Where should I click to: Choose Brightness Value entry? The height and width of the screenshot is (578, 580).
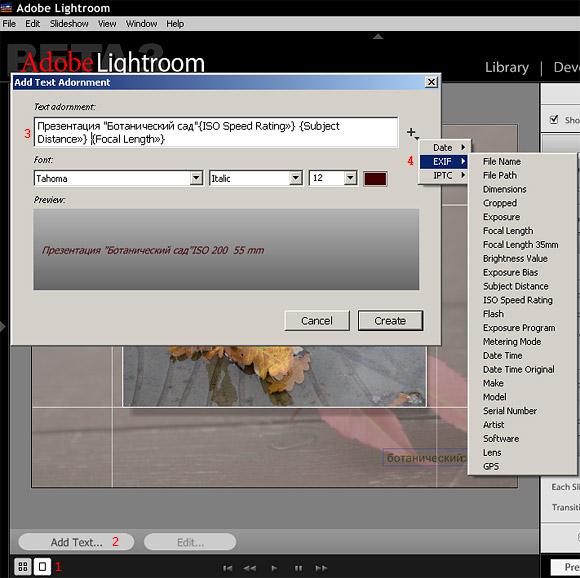click(515, 258)
